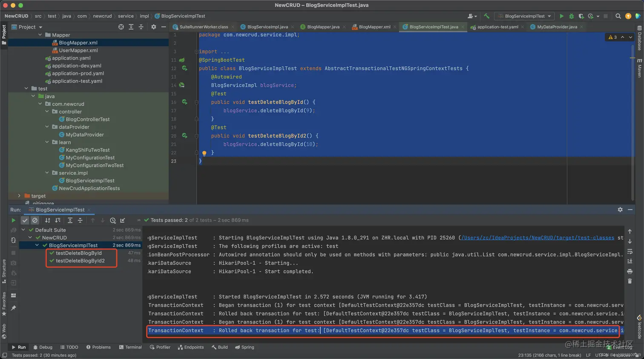Click import tests from file icon
This screenshot has width=644, height=359.
tap(123, 220)
